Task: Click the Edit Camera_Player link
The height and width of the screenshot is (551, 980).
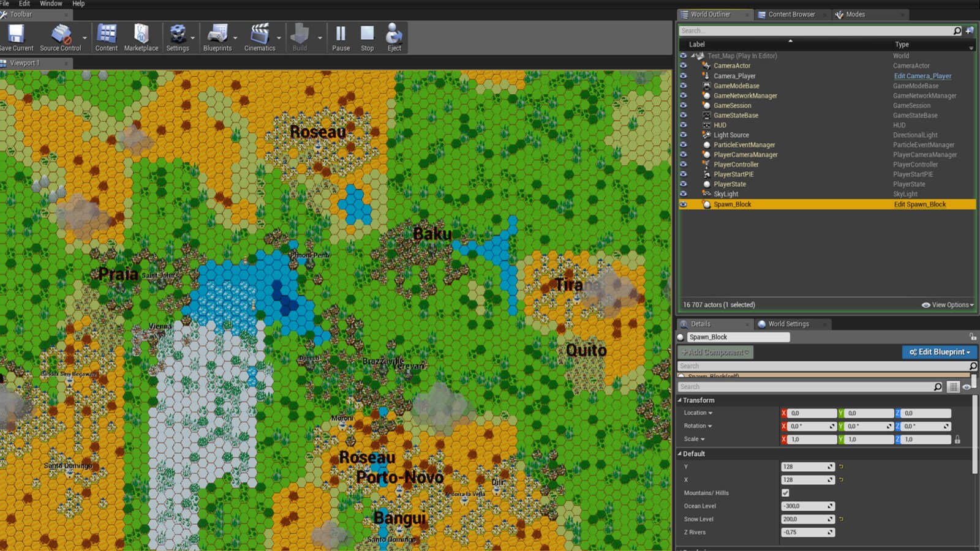Action: click(922, 75)
